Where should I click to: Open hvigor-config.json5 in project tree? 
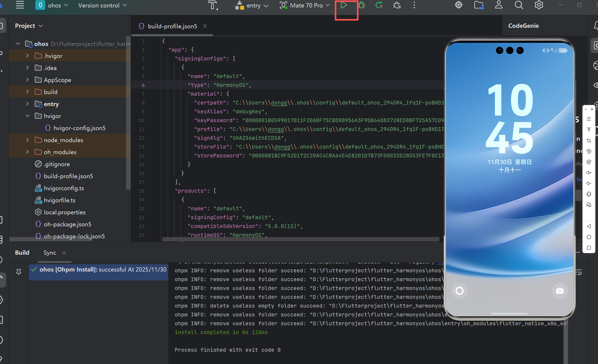tap(79, 128)
